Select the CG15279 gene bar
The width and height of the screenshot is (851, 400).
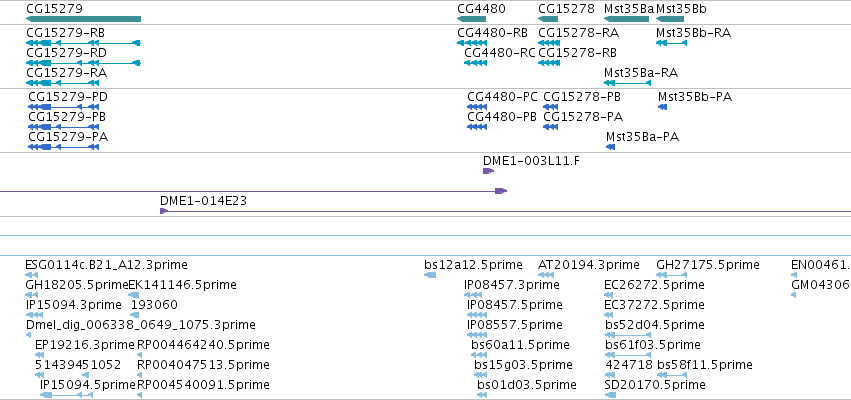click(83, 20)
